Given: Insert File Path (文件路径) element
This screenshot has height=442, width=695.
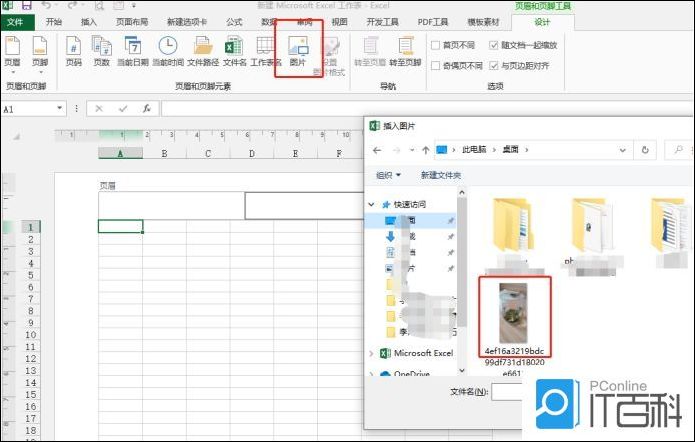Looking at the screenshot, I should [x=203, y=51].
